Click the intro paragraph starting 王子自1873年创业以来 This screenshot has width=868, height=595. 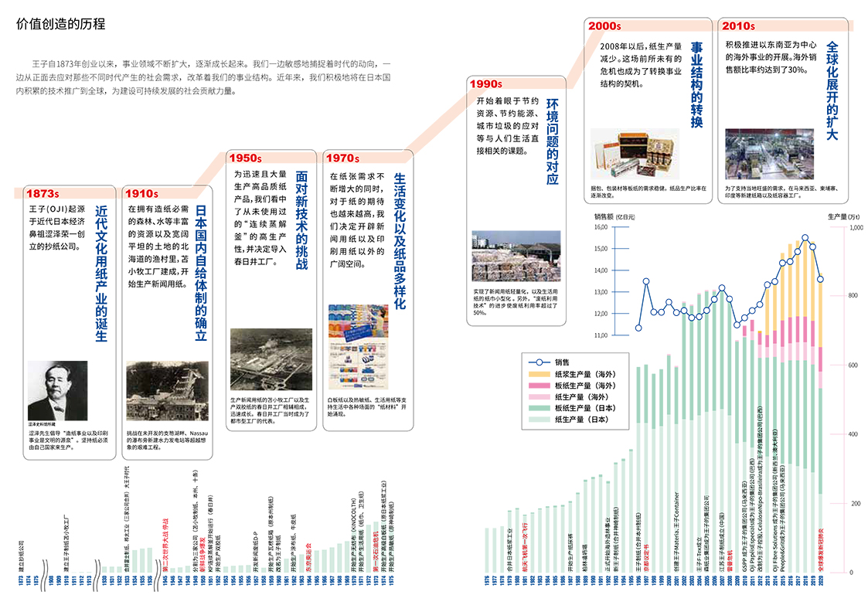[x=203, y=77]
